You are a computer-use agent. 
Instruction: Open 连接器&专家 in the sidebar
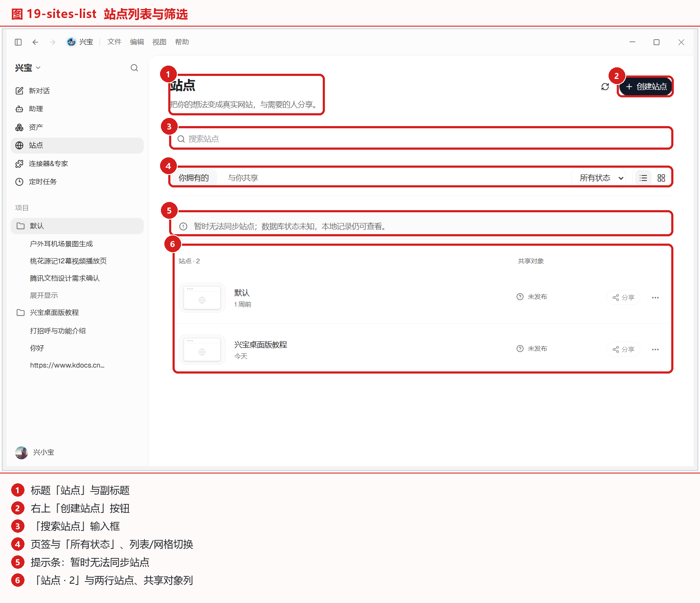(77, 164)
